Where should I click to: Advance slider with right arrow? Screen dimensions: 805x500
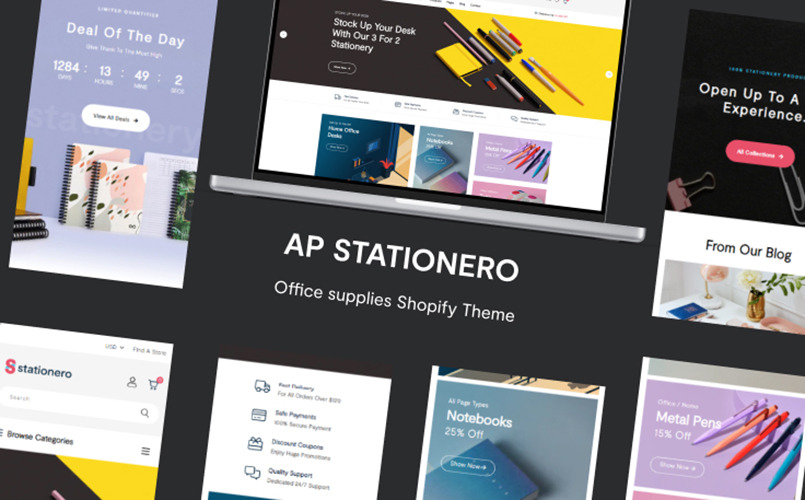pyautogui.click(x=609, y=74)
